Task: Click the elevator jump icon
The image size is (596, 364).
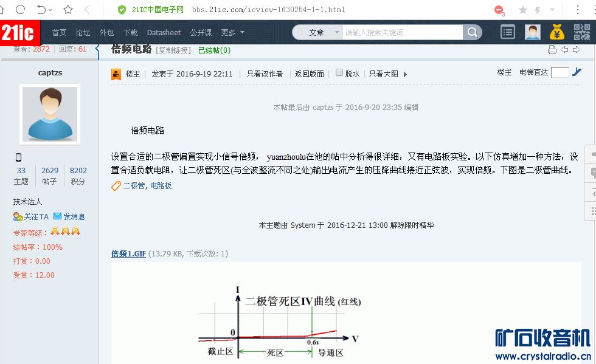Action: pyautogui.click(x=577, y=72)
